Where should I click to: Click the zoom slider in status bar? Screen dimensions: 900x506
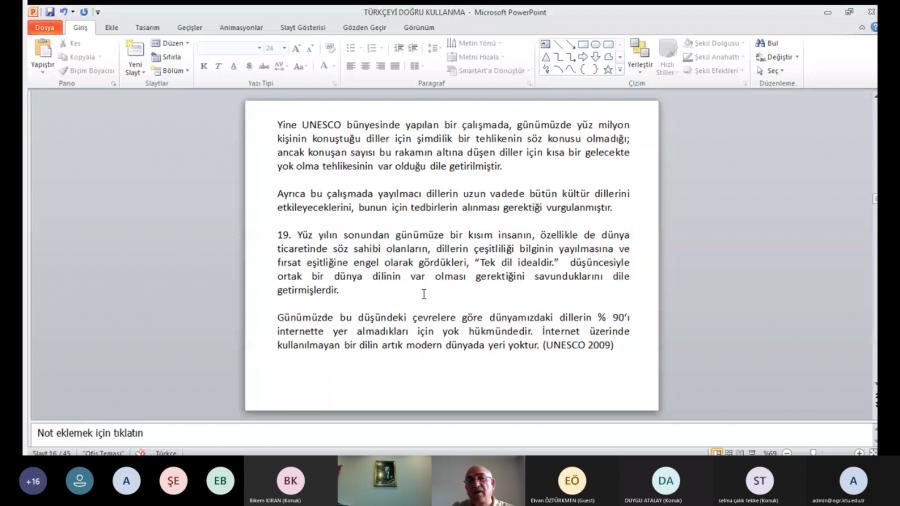(x=812, y=453)
